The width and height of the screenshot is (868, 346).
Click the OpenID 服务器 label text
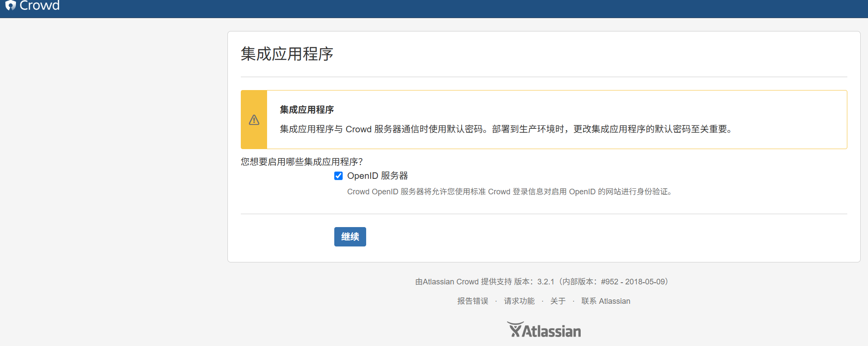click(377, 176)
